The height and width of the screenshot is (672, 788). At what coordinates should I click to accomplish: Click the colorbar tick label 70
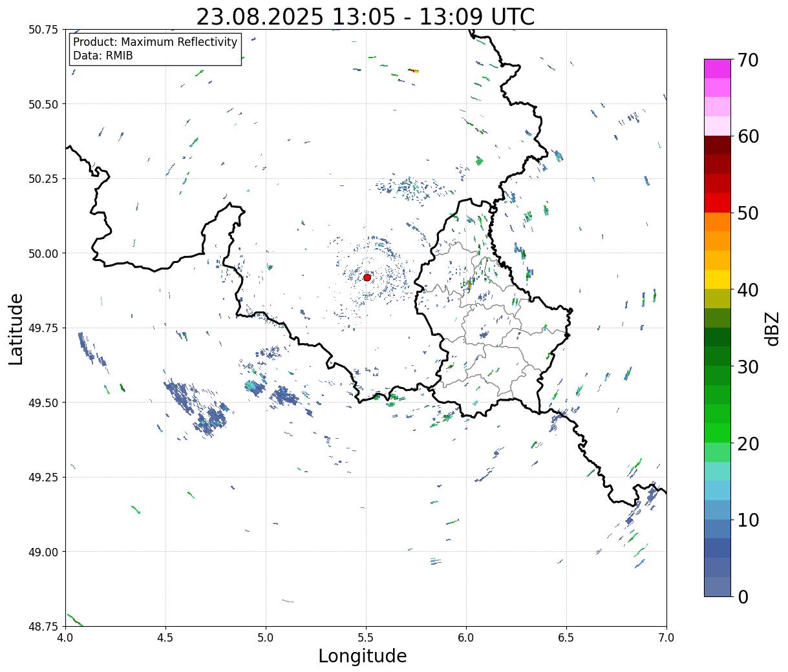point(748,60)
